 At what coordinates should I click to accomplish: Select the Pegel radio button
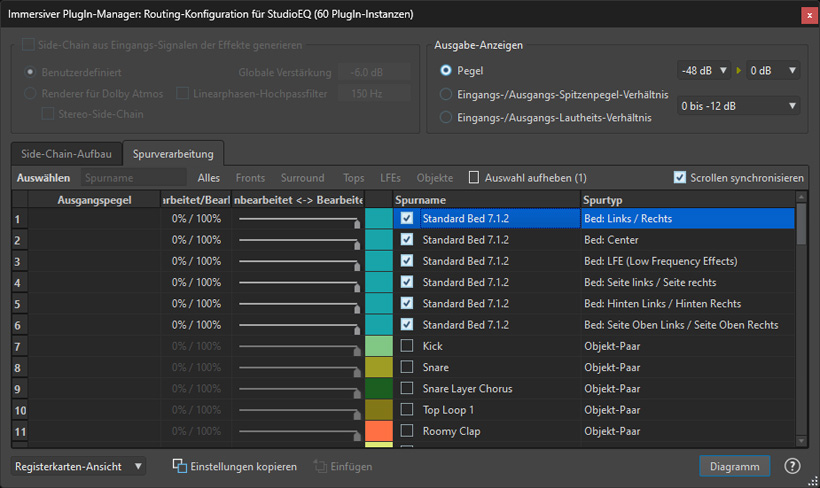[446, 70]
